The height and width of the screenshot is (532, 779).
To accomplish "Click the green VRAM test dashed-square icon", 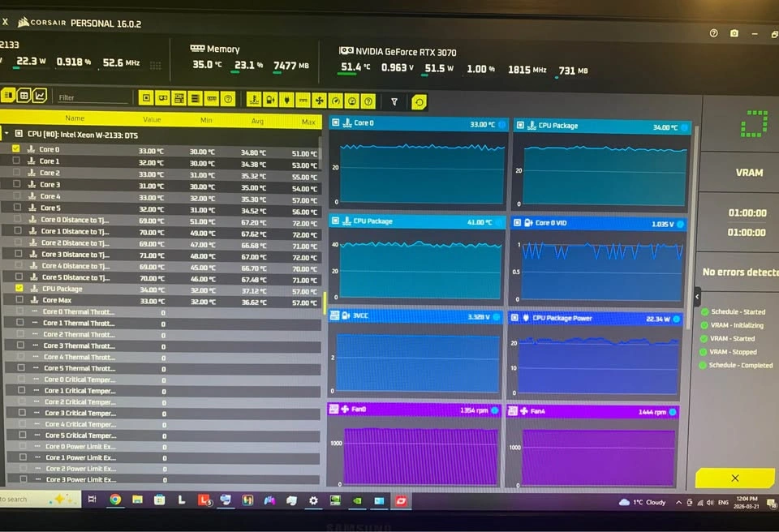I will pyautogui.click(x=754, y=124).
